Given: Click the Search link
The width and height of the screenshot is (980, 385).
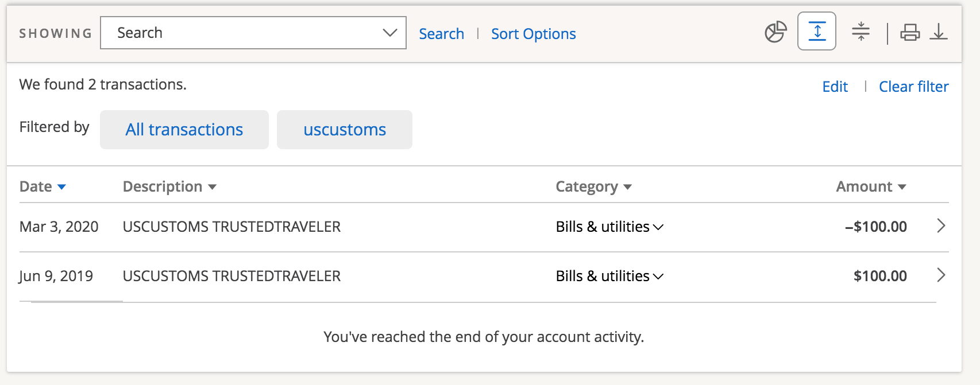Looking at the screenshot, I should coord(441,34).
